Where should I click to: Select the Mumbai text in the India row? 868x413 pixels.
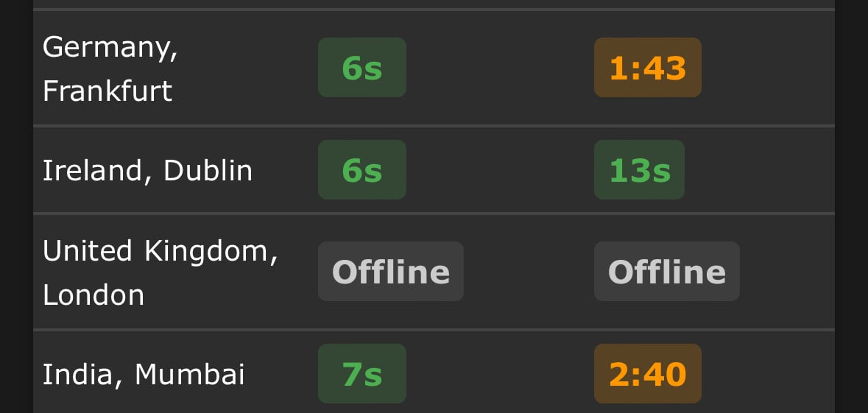[x=190, y=374]
